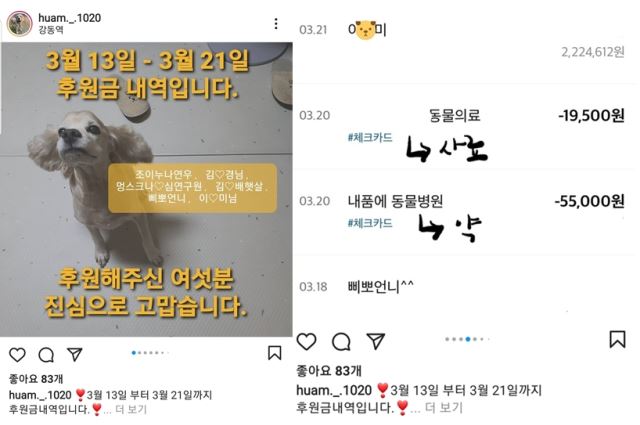Like the left post with heart icon
This screenshot has width=640, height=425.
click(x=17, y=354)
